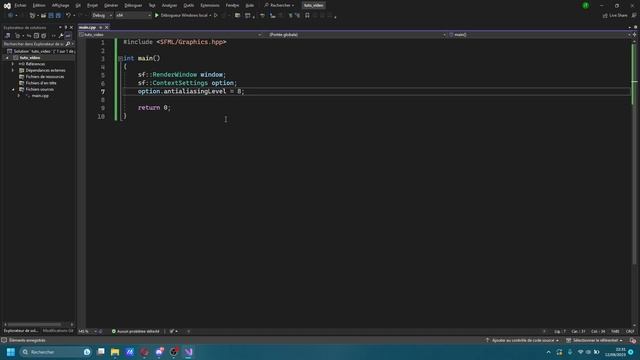The image size is (640, 360).
Task: Select the tuto_video project node
Action: 30,58
